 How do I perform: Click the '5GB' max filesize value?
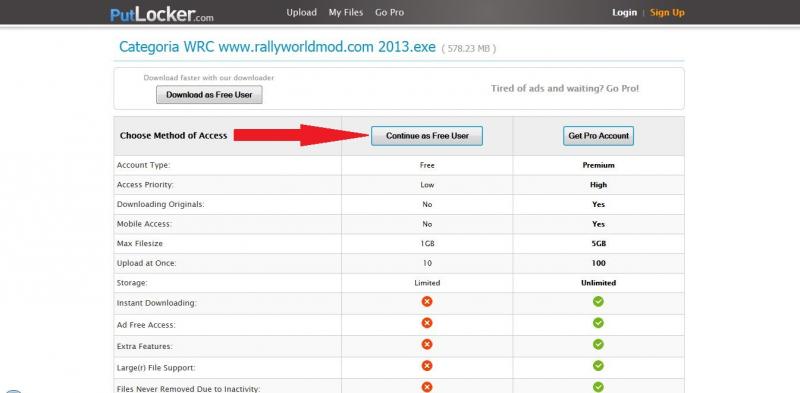click(598, 244)
